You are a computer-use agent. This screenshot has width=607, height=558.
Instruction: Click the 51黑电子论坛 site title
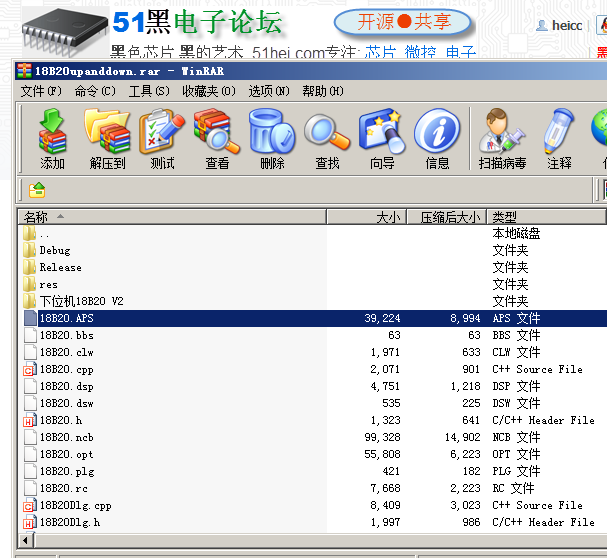pos(197,22)
